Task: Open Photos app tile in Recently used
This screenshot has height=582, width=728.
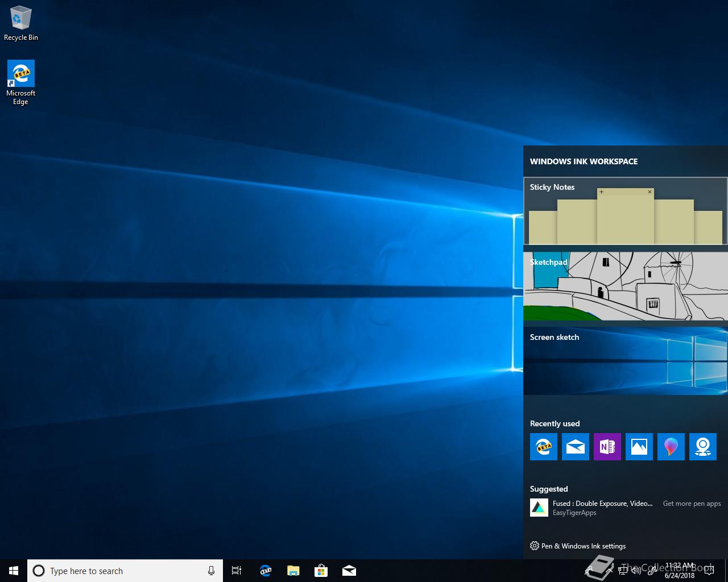Action: point(639,447)
